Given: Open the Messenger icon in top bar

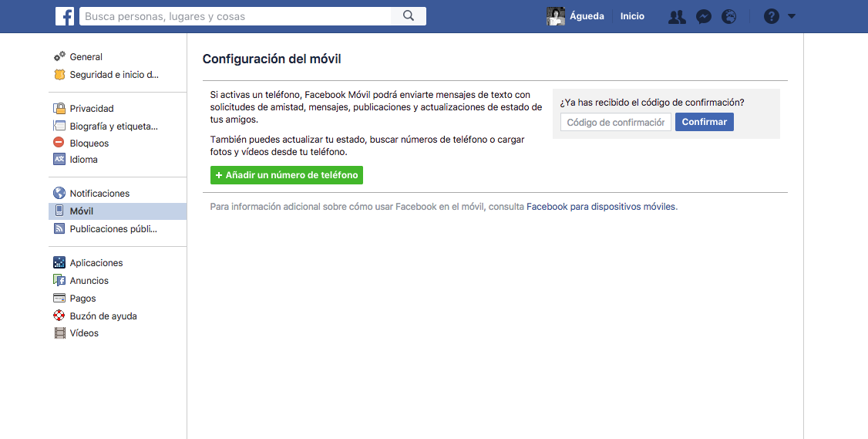Looking at the screenshot, I should (x=704, y=17).
